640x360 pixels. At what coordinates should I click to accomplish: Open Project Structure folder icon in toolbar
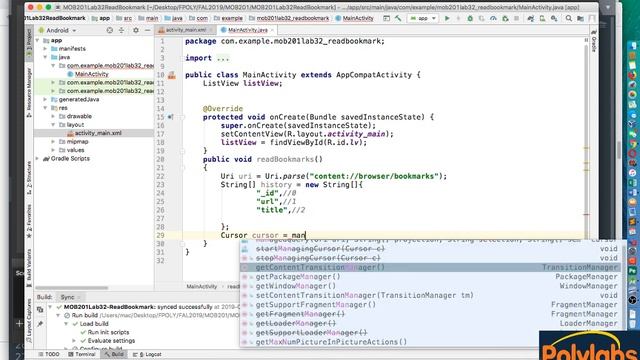tap(580, 18)
